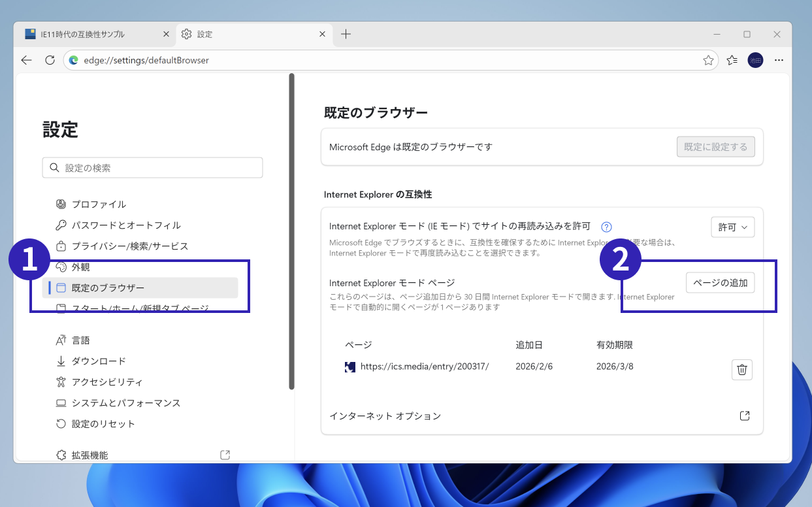812x507 pixels.
Task: Click the address bar URL
Action: [x=146, y=60]
